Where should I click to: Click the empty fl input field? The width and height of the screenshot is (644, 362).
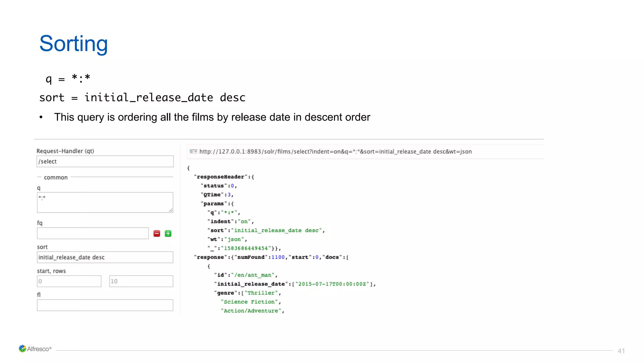point(105,305)
